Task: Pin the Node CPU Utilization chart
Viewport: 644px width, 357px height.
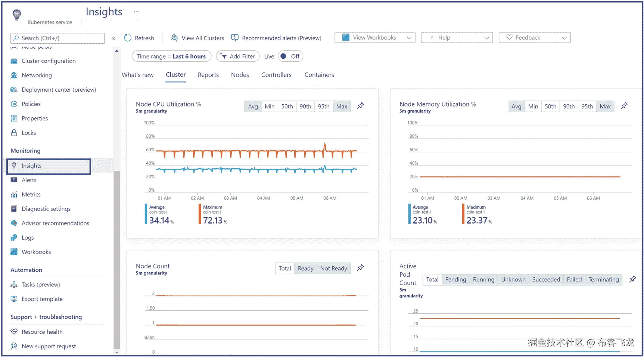Action: (x=360, y=106)
